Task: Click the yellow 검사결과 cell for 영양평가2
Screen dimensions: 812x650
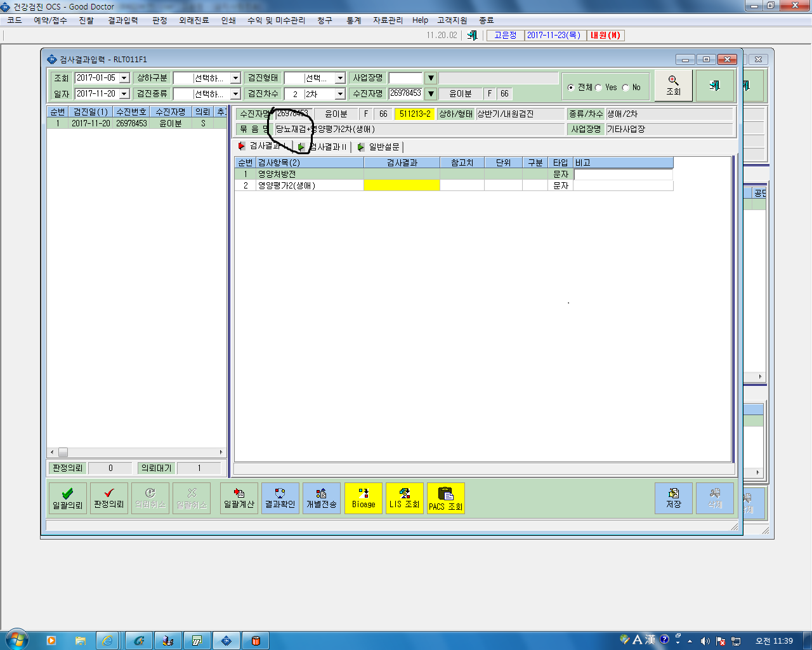Action: [402, 185]
